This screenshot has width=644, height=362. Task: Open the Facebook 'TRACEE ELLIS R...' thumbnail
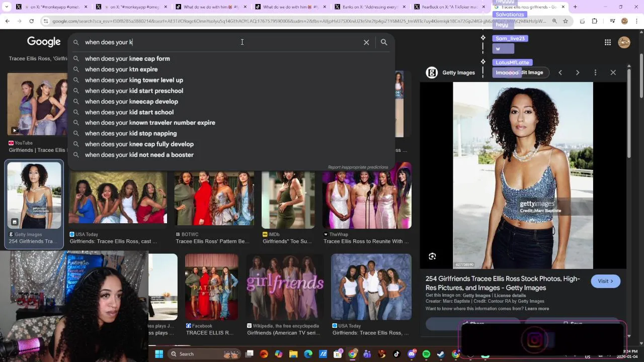click(211, 287)
